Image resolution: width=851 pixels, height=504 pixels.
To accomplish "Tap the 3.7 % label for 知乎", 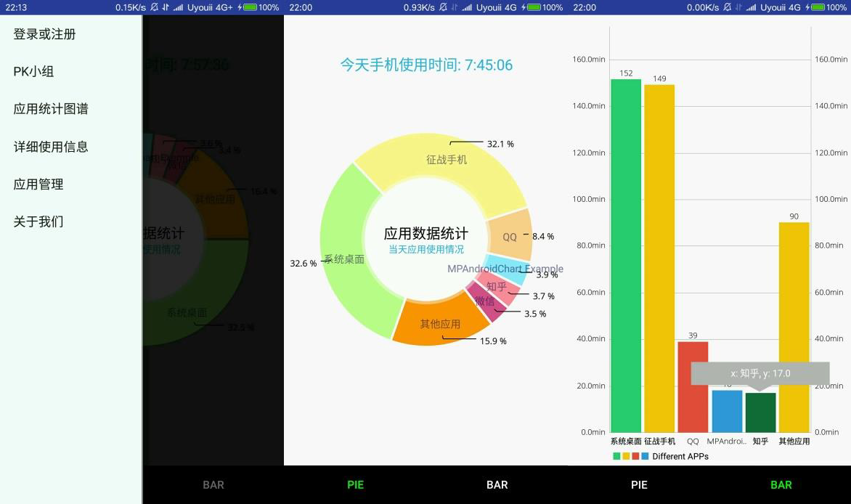I will coord(543,296).
